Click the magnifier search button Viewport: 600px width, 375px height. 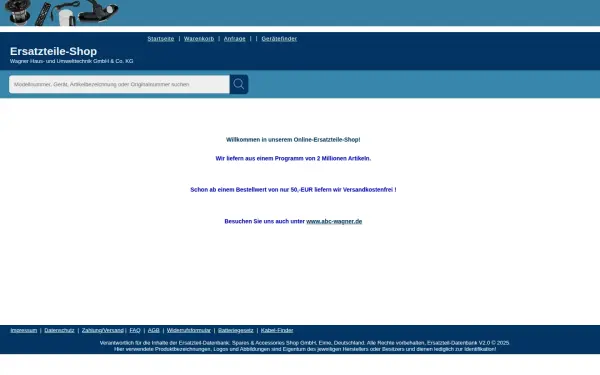239,84
